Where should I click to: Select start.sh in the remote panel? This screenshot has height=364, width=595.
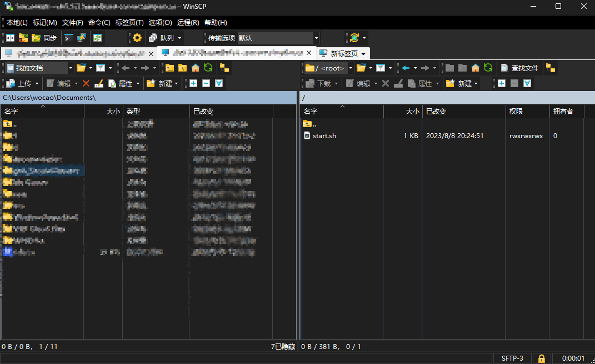(x=324, y=136)
